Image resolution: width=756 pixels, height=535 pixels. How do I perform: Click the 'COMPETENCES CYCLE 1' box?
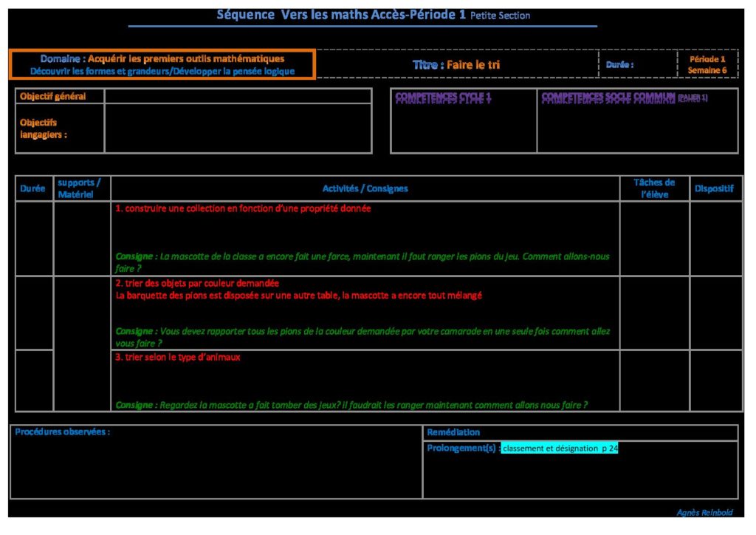pyautogui.click(x=463, y=120)
